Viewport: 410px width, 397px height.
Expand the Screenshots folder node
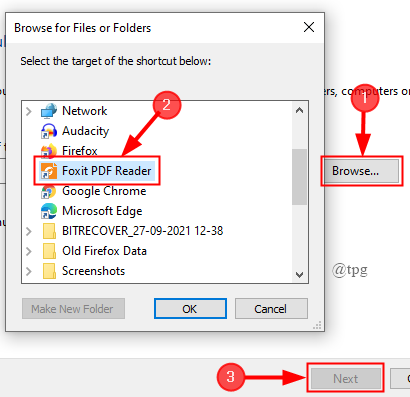tap(29, 271)
